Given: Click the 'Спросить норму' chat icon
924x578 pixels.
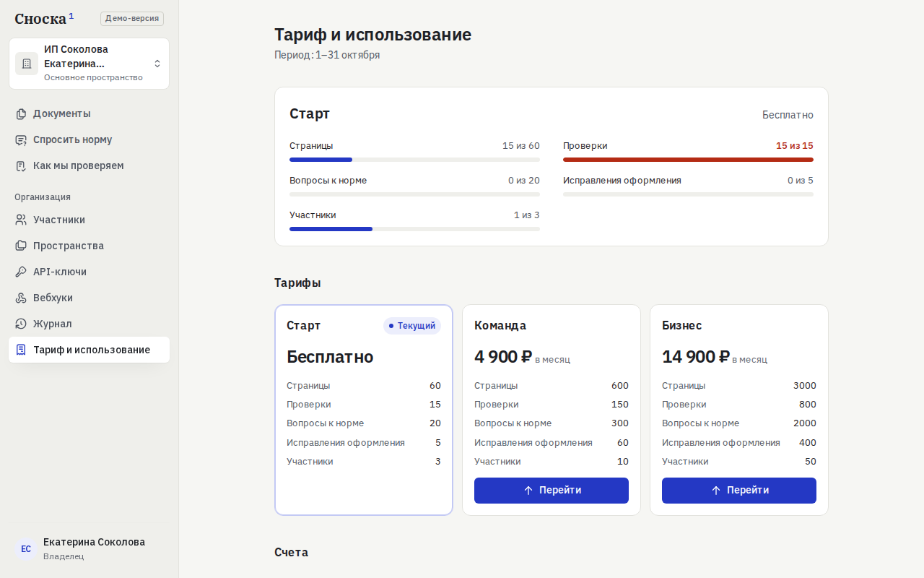Looking at the screenshot, I should [21, 139].
